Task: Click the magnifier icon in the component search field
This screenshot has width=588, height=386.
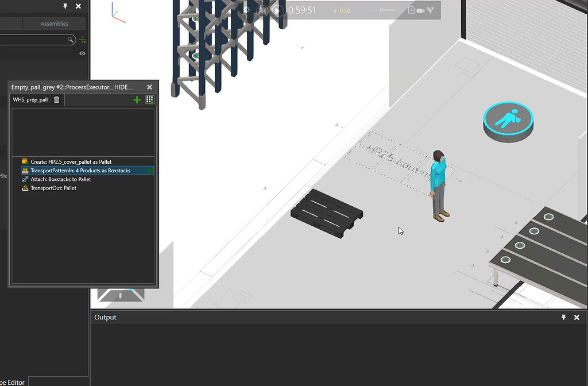Action: point(70,39)
